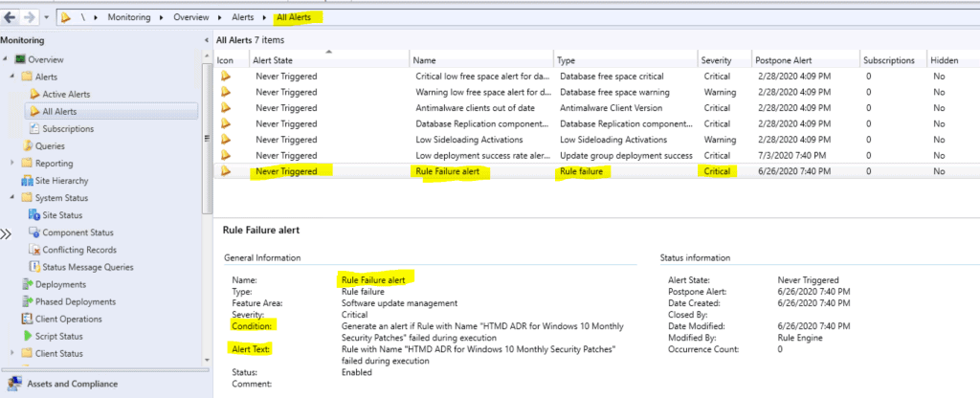
Task: Select the Critical low free space alert row
Action: (596, 77)
